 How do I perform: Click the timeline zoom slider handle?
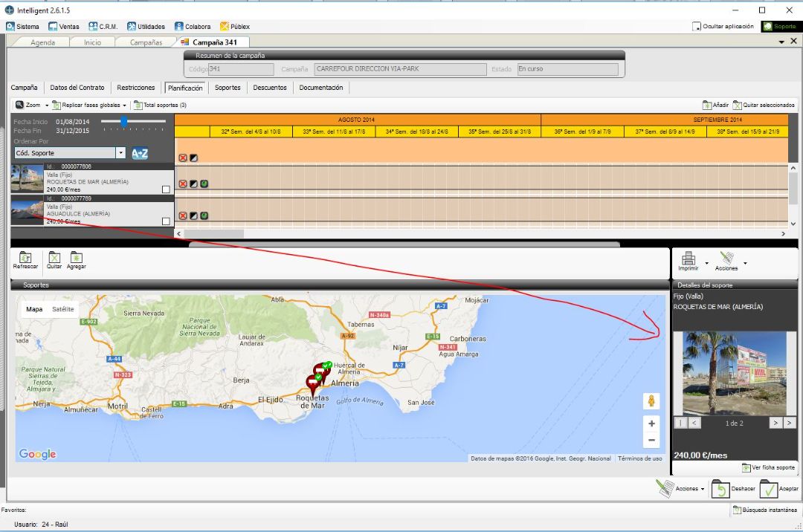[x=123, y=120]
